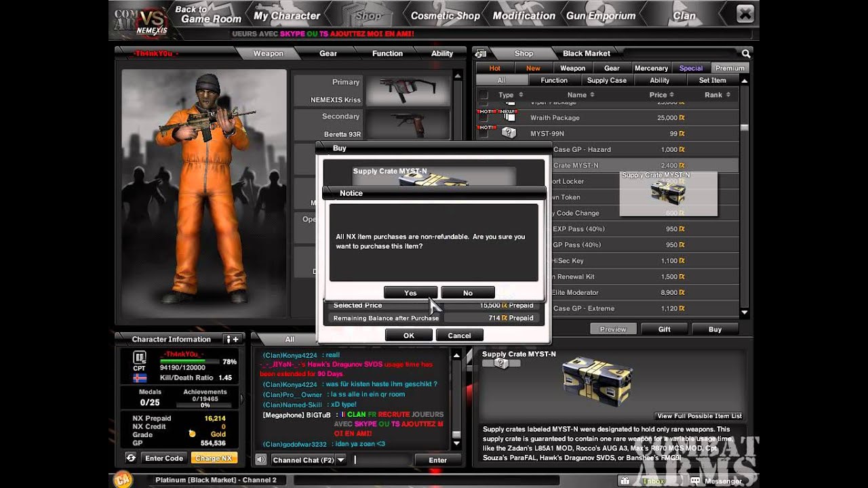Open the Gear inventory tab
868x488 pixels.
[x=328, y=54]
